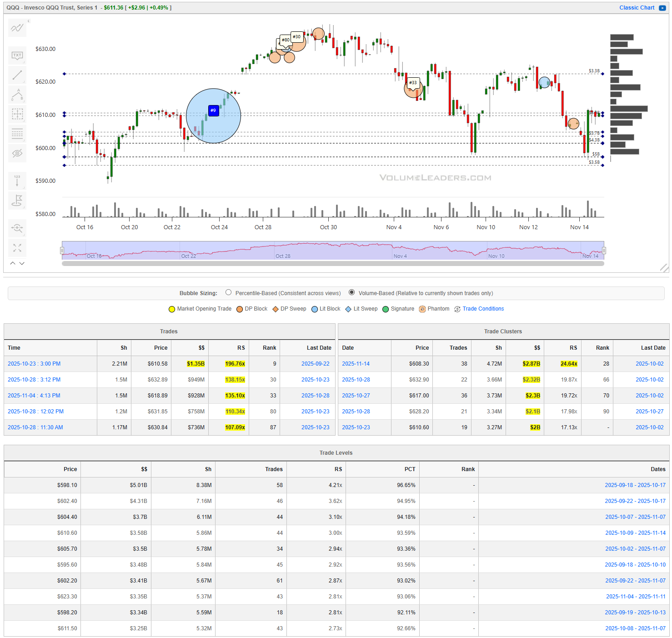Select Percentile-Based bubble sizing

[229, 293]
